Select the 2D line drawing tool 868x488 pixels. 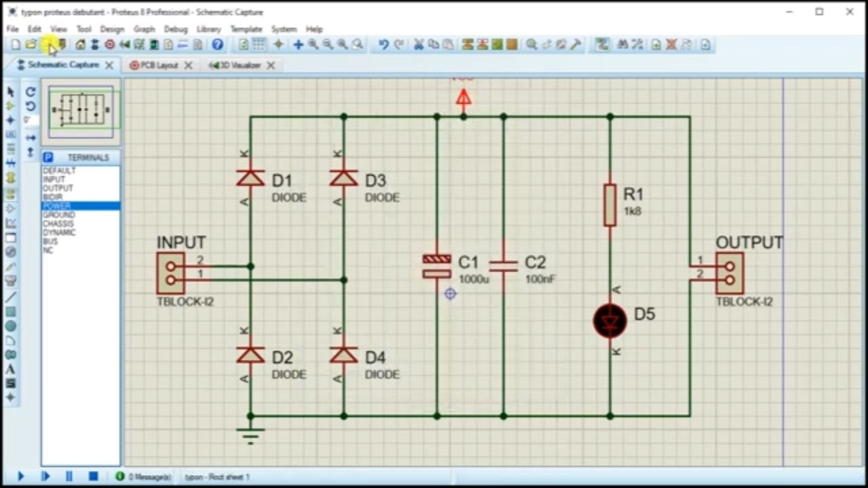tap(10, 297)
